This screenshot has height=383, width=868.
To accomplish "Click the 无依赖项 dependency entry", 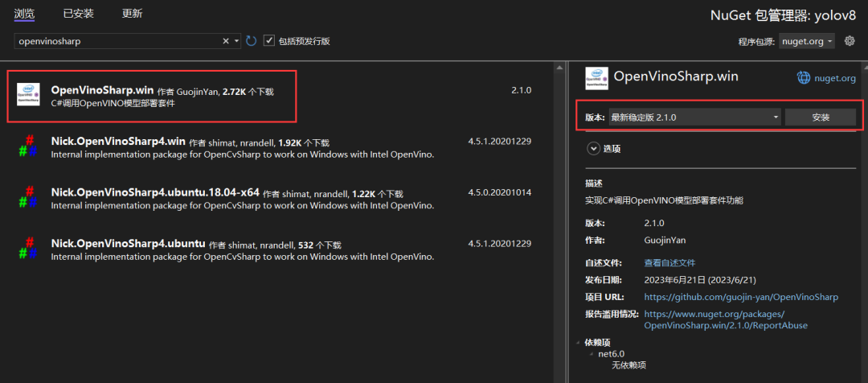I will pyautogui.click(x=628, y=365).
